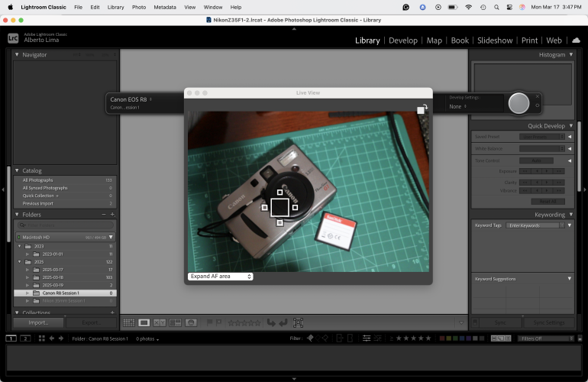This screenshot has height=382, width=588.
Task: Rotate photo clockwise in toolbar
Action: (x=283, y=322)
